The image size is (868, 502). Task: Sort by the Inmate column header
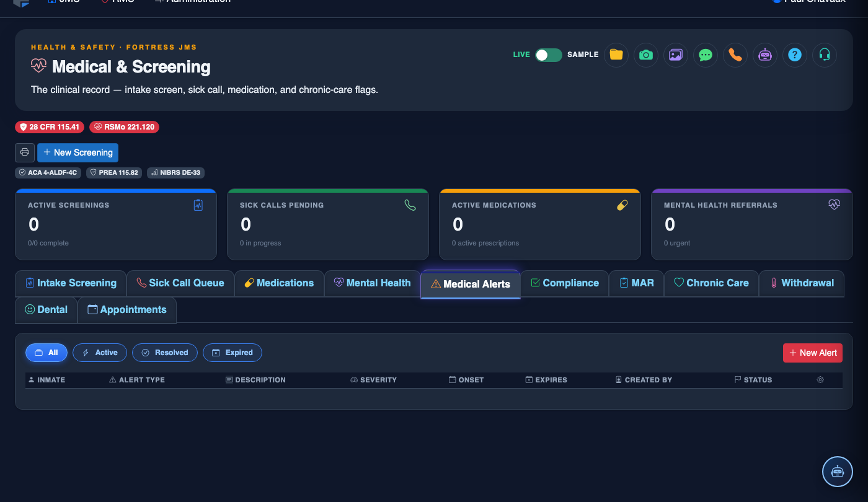point(46,380)
